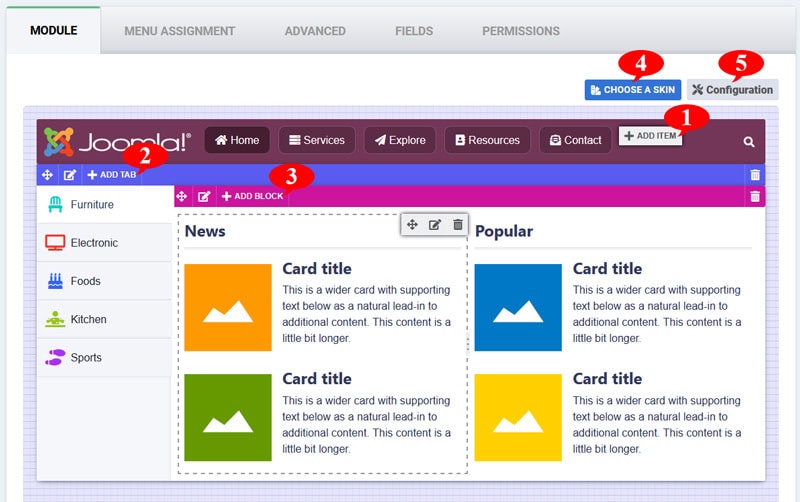Click the edit pencil icon in the blue tab bar
800x502 pixels.
[69, 175]
